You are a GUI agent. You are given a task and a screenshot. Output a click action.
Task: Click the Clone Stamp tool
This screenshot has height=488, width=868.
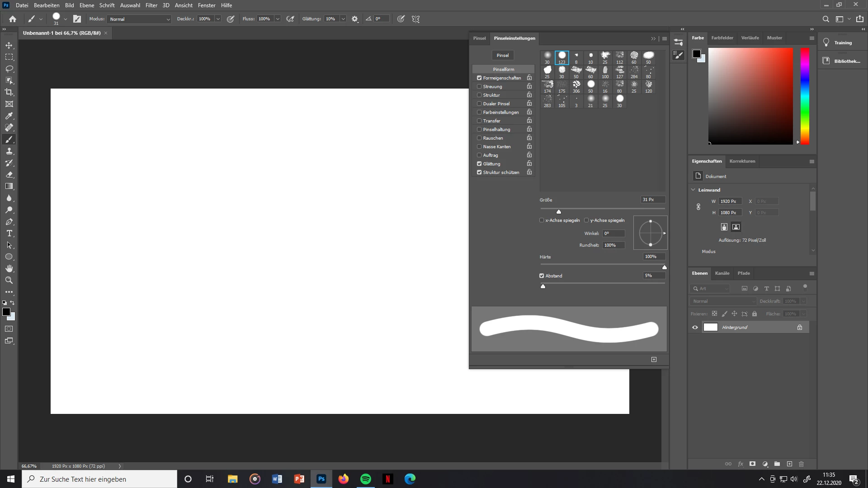point(9,151)
